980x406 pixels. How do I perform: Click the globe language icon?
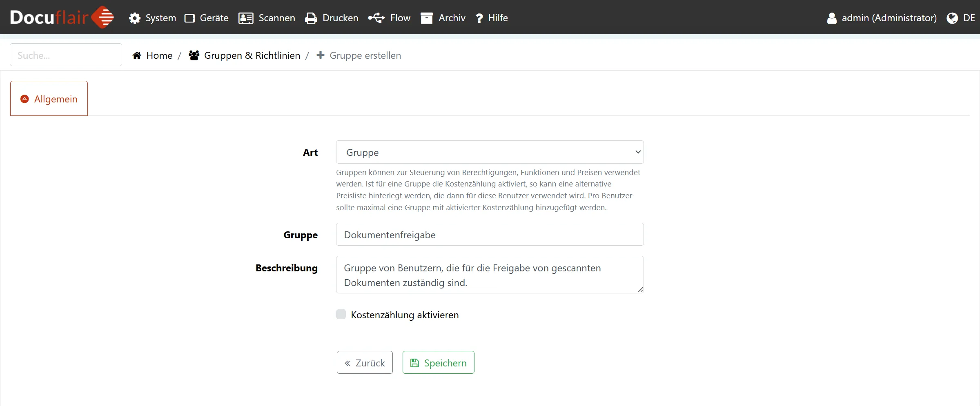[952, 18]
